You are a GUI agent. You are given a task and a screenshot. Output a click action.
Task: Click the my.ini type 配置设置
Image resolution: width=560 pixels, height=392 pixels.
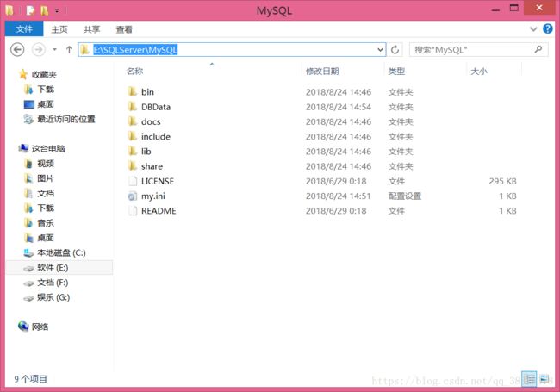coord(405,196)
